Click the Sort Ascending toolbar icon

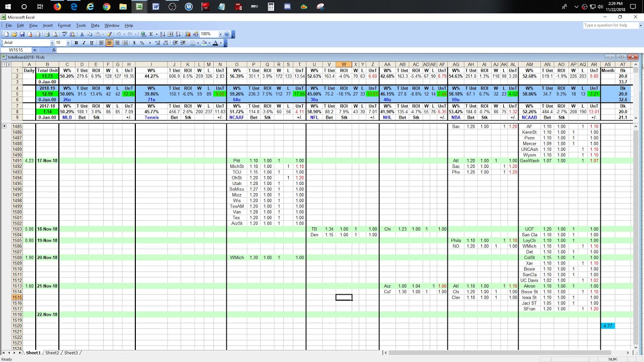(x=163, y=34)
